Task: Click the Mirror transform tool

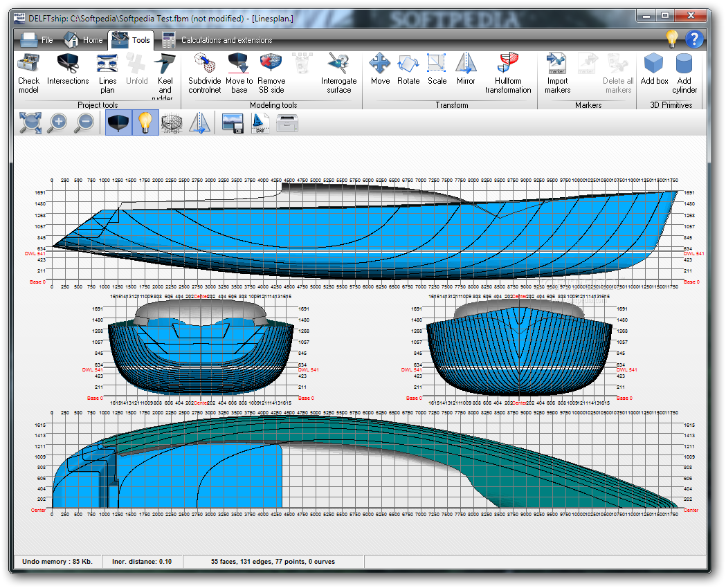Action: click(466, 69)
